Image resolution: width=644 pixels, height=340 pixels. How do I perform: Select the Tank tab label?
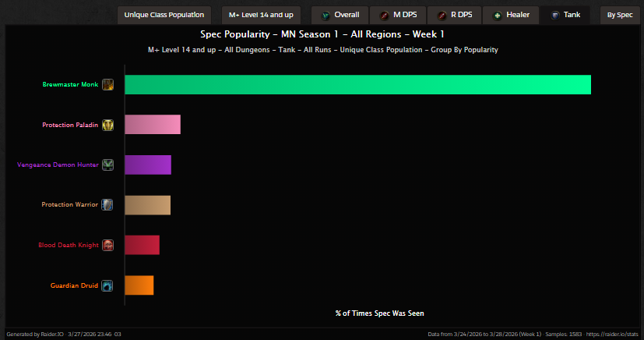pos(572,15)
